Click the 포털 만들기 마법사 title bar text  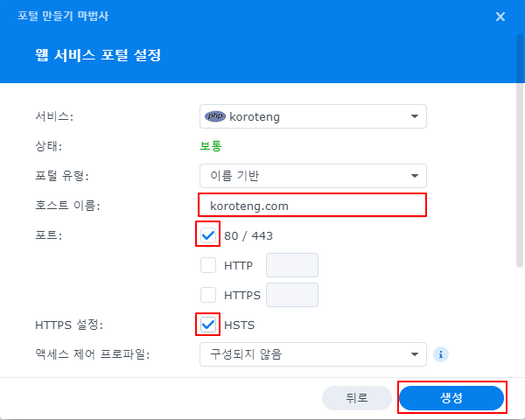coord(63,16)
